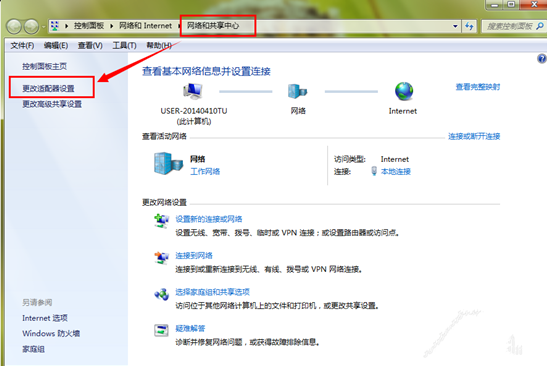This screenshot has width=547, height=366.
Task: Open recent pages dropdown next to Forward button
Action: tap(44, 27)
